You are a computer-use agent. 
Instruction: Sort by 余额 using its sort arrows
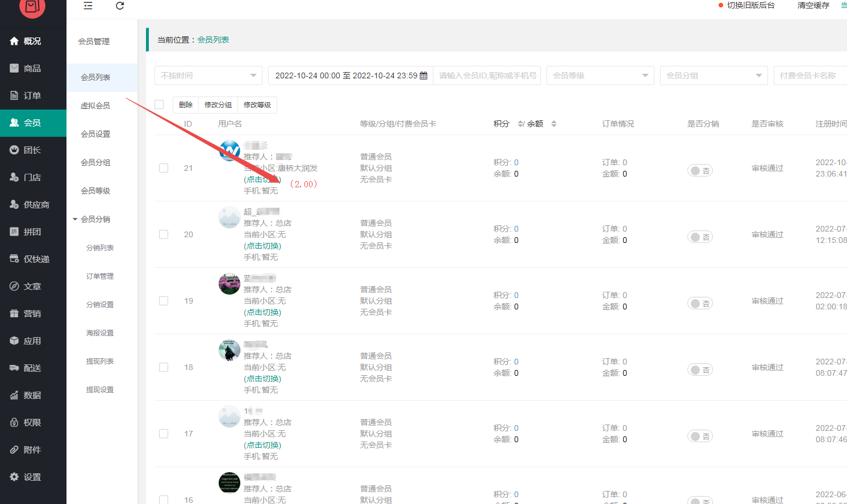(554, 124)
